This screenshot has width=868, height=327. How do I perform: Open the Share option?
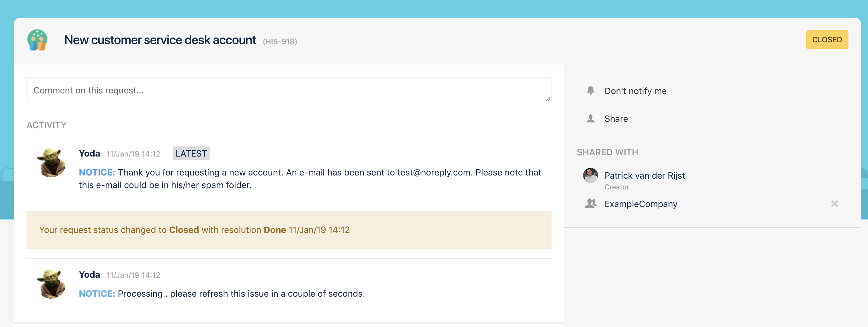click(x=616, y=119)
